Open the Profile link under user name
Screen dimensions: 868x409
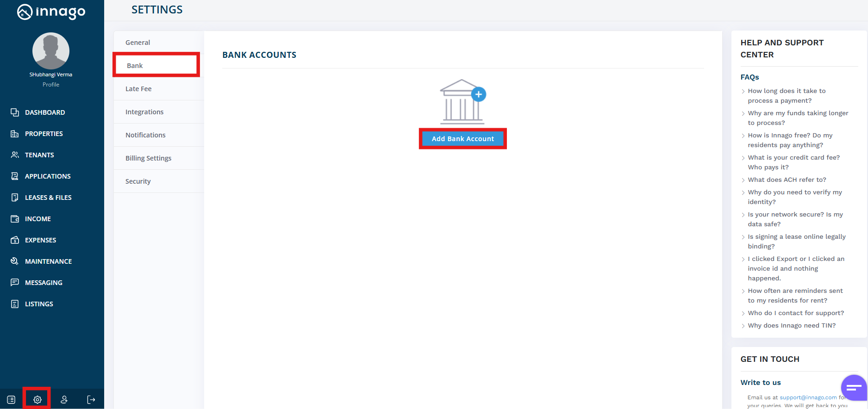[x=51, y=85]
